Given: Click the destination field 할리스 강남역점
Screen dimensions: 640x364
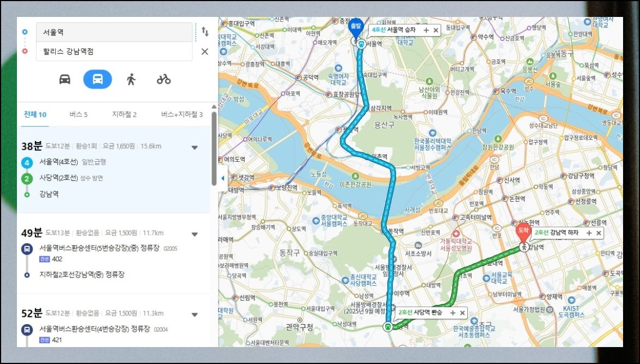Looking at the screenshot, I should pos(114,51).
